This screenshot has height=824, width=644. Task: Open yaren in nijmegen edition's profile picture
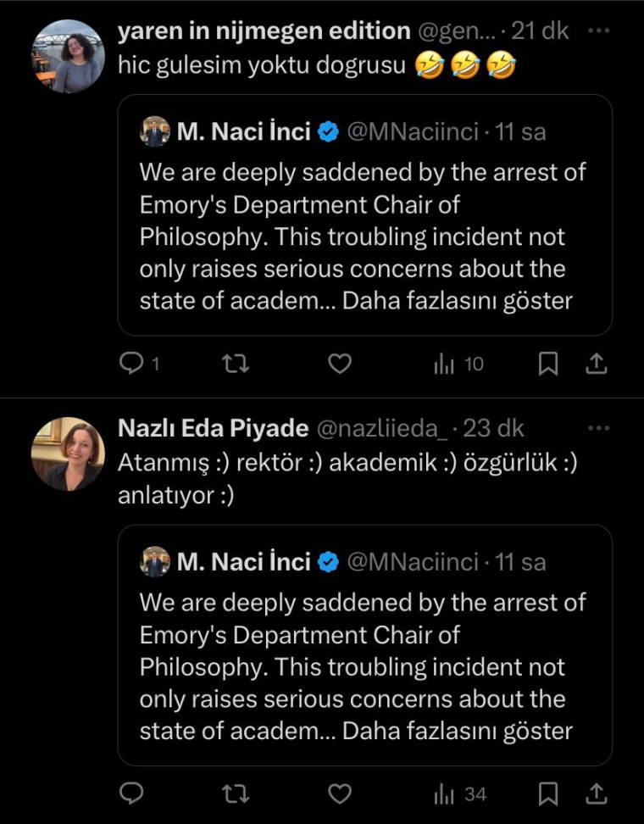click(x=69, y=57)
